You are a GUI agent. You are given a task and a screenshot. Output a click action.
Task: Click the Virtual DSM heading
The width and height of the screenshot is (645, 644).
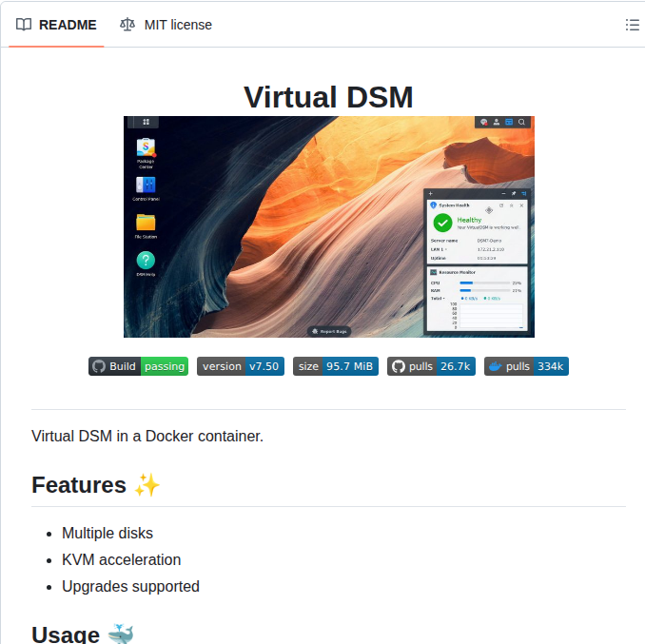(328, 97)
